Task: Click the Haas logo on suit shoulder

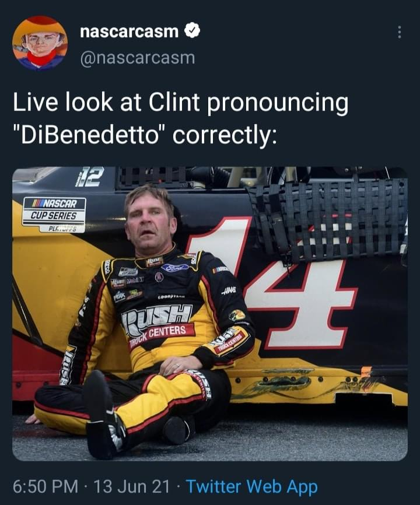Action: point(229,290)
